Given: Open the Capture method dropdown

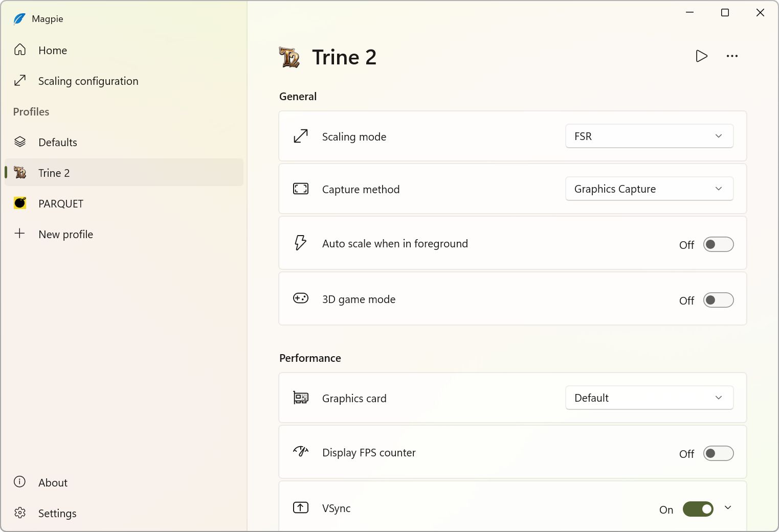Looking at the screenshot, I should click(x=649, y=189).
